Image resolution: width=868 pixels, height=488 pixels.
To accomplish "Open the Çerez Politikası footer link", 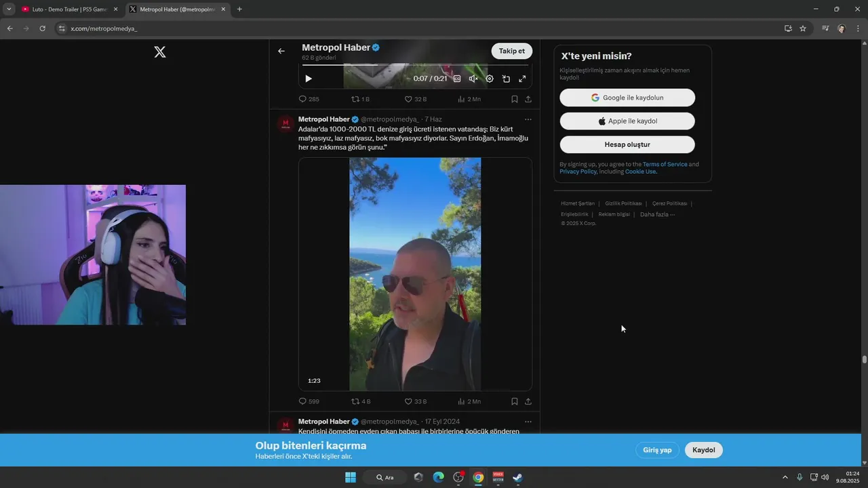I will pyautogui.click(x=669, y=203).
